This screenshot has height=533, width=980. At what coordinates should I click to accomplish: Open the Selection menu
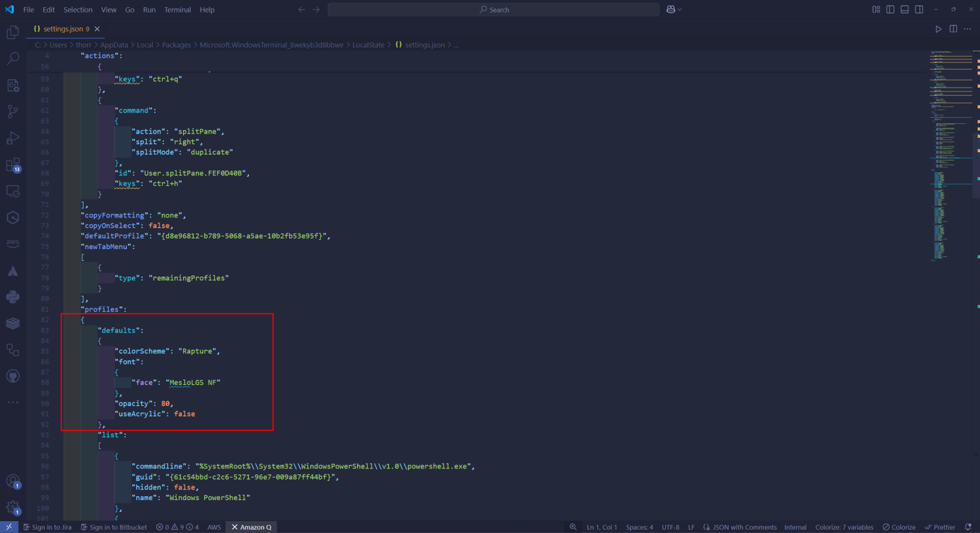tap(78, 10)
